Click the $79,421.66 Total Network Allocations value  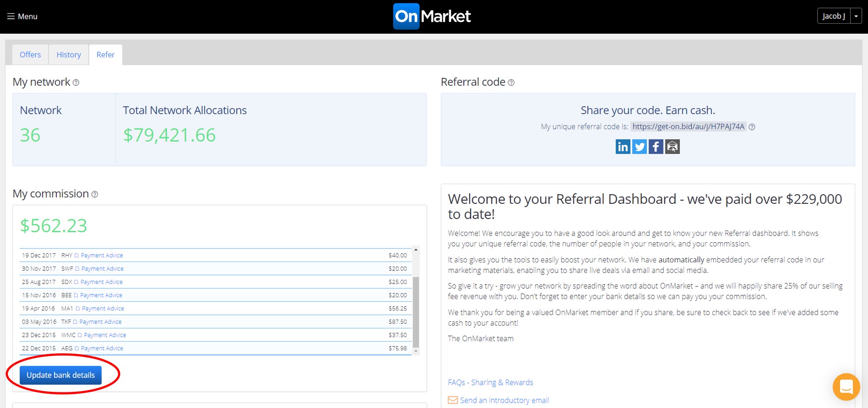(169, 135)
